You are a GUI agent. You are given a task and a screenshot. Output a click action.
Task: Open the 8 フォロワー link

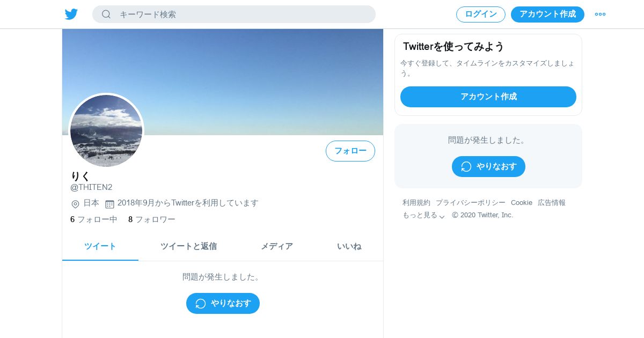pyautogui.click(x=152, y=219)
